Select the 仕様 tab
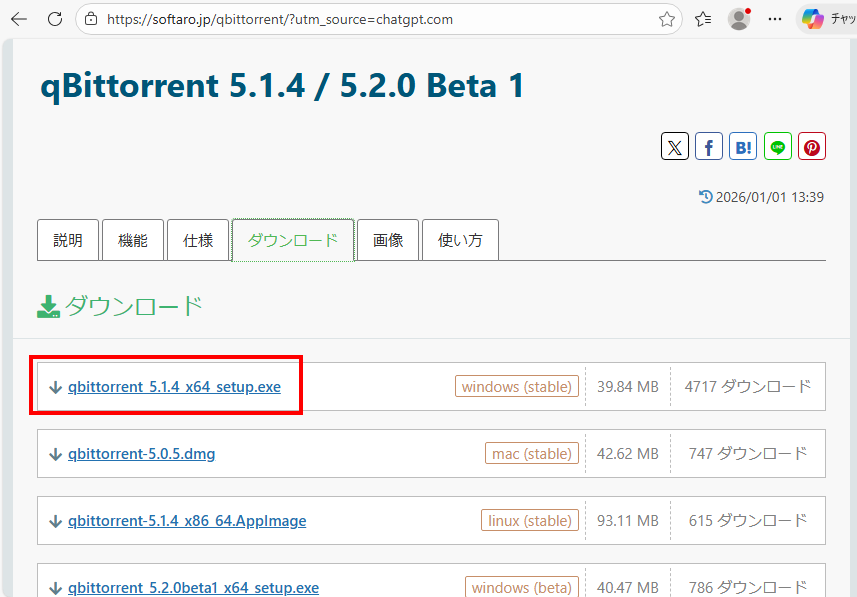Image resolution: width=857 pixels, height=597 pixels. click(198, 240)
